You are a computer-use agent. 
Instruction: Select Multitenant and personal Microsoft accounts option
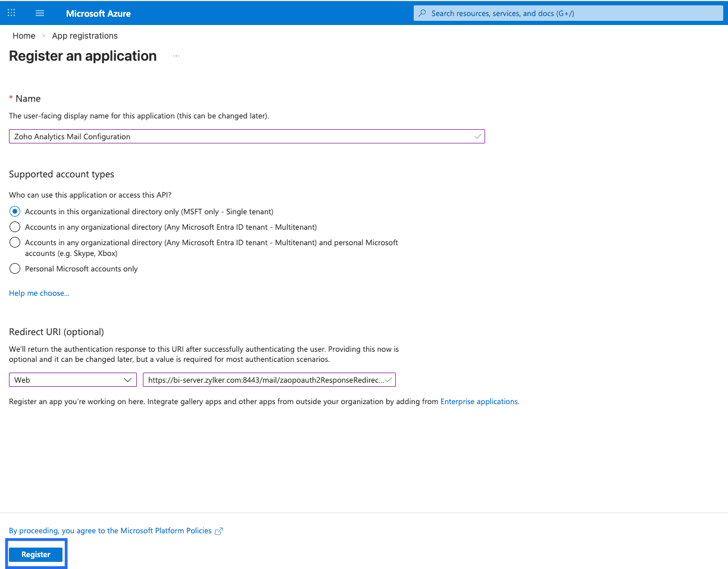coord(15,243)
